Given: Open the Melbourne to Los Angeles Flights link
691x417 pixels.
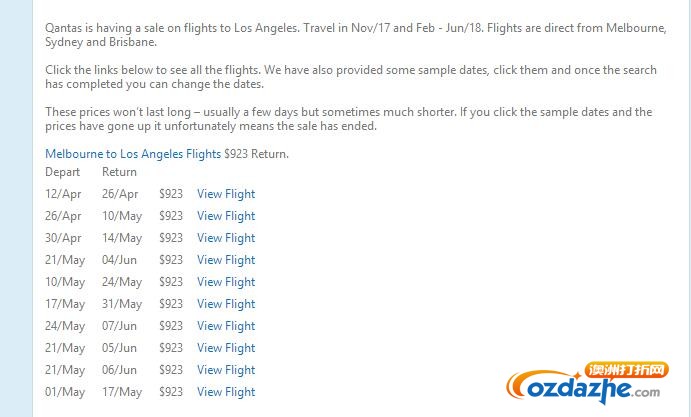Looking at the screenshot, I should pos(133,154).
